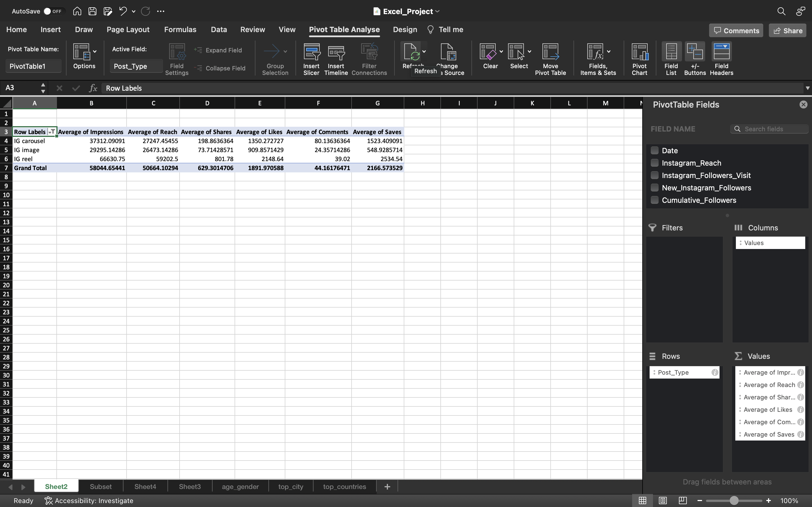Toggle the Date field checkbox
Viewport: 812px width, 507px height.
[654, 150]
